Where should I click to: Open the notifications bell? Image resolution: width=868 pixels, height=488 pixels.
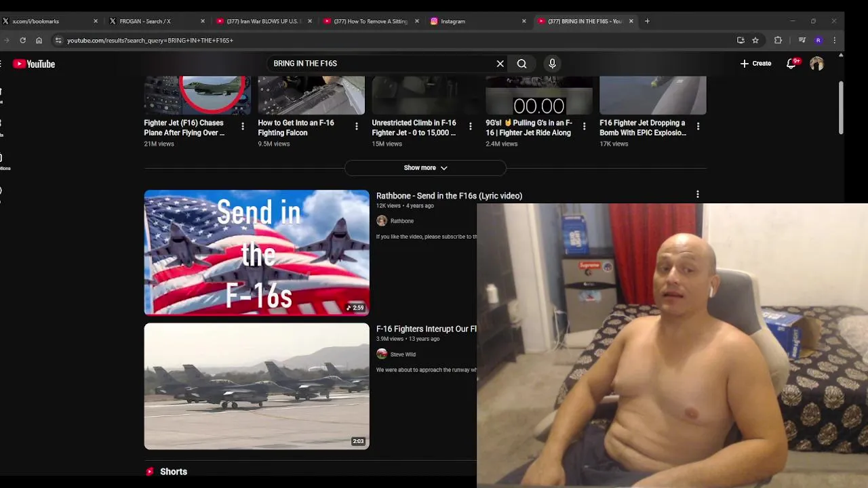click(791, 64)
